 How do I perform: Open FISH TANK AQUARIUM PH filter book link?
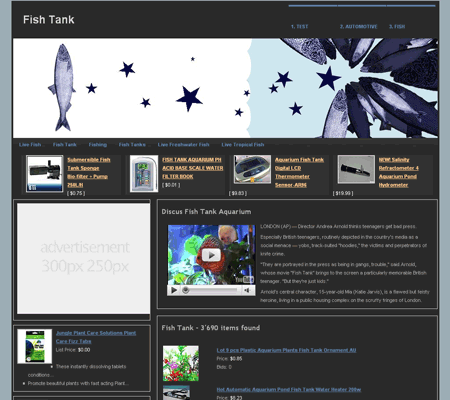click(x=193, y=168)
